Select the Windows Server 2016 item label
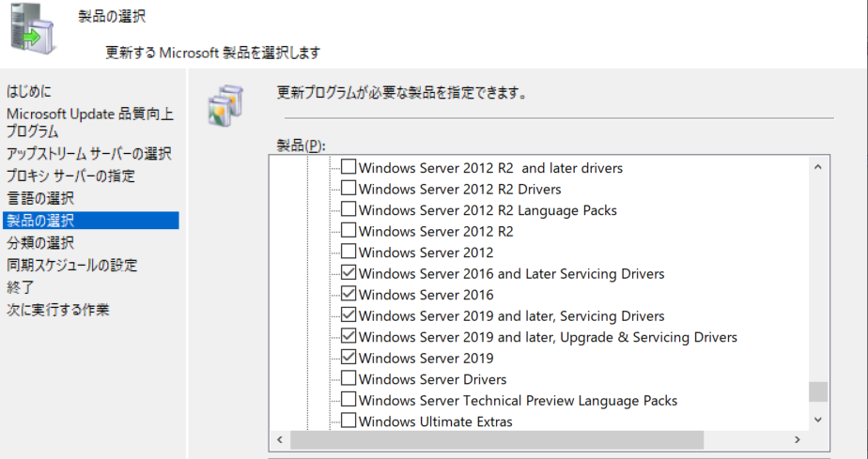 pos(426,295)
